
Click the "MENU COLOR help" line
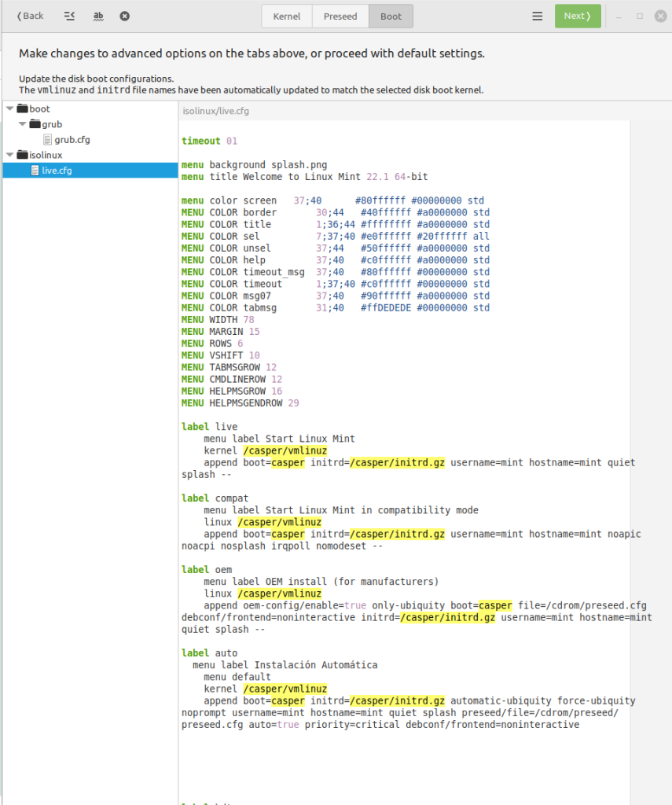(336, 259)
